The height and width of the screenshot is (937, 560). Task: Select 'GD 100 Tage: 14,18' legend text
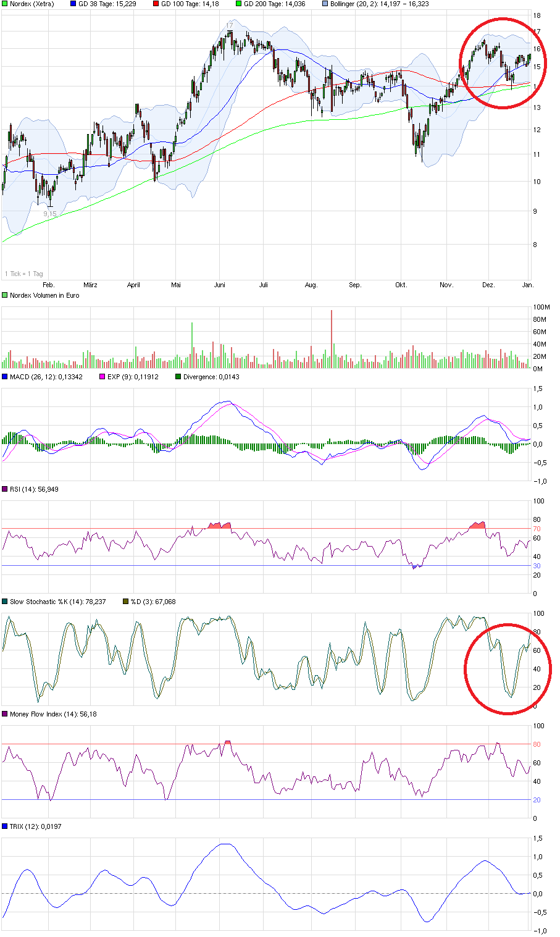[191, 4]
